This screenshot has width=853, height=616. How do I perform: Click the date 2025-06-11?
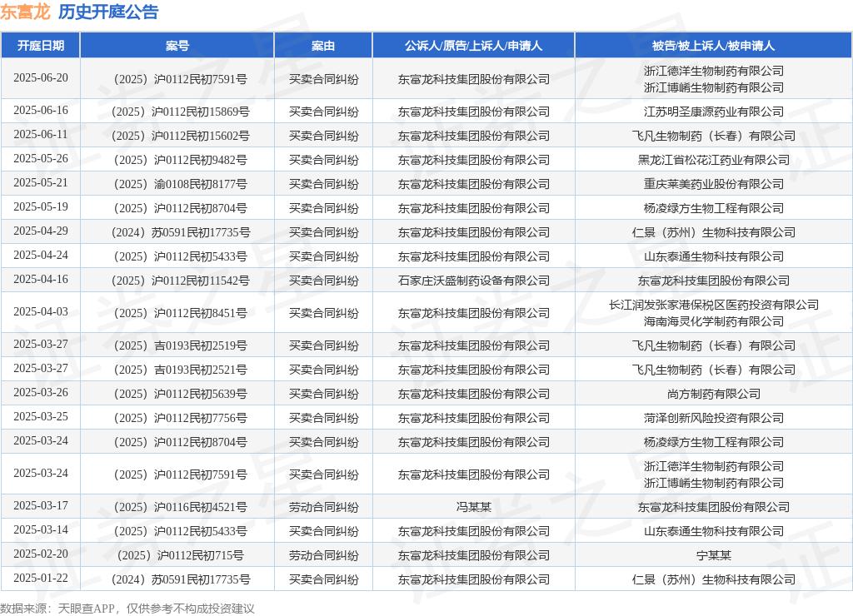tap(41, 134)
